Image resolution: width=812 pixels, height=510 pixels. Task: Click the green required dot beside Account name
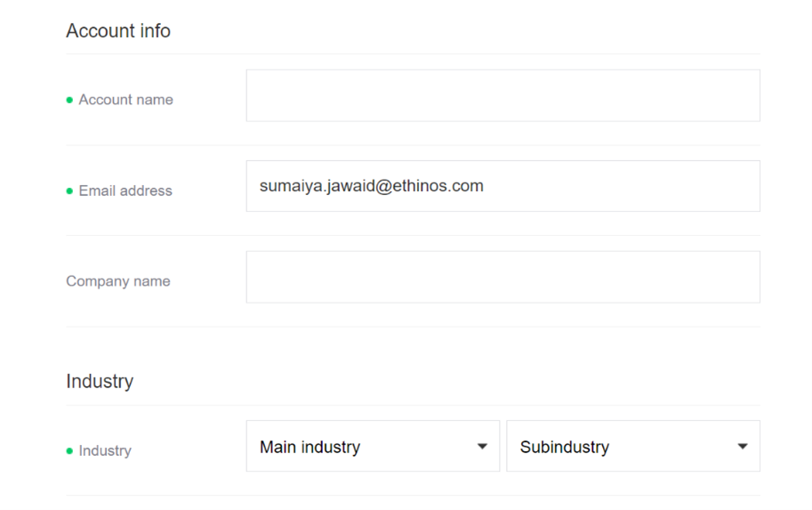(x=70, y=101)
